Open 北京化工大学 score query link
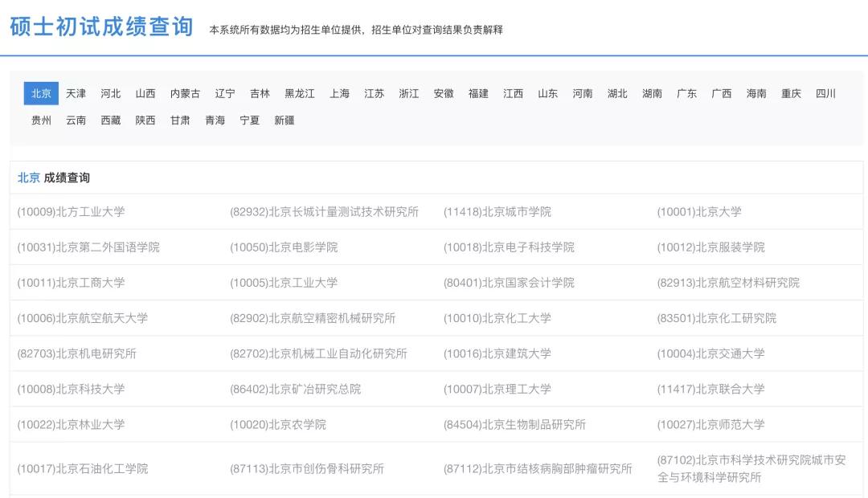 pos(496,318)
